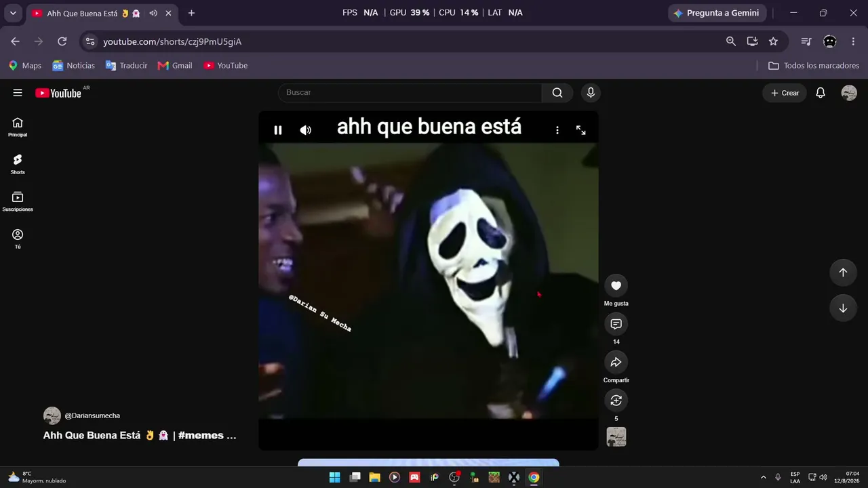Bookmark this page with the star icon
Screen dimensions: 868x488
point(773,41)
